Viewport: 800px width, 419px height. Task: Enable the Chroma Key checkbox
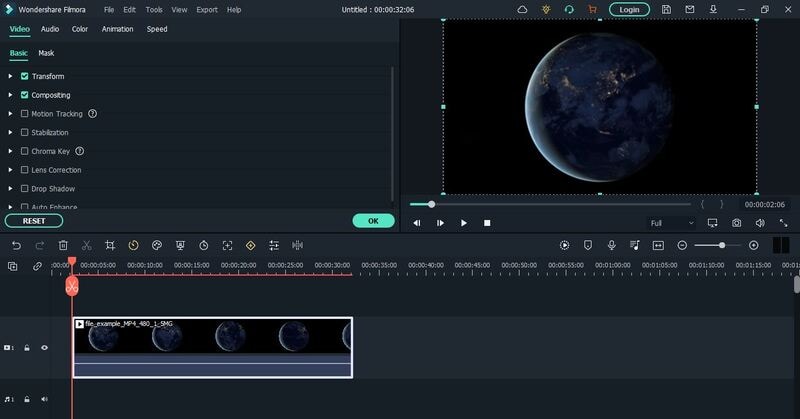click(x=24, y=151)
